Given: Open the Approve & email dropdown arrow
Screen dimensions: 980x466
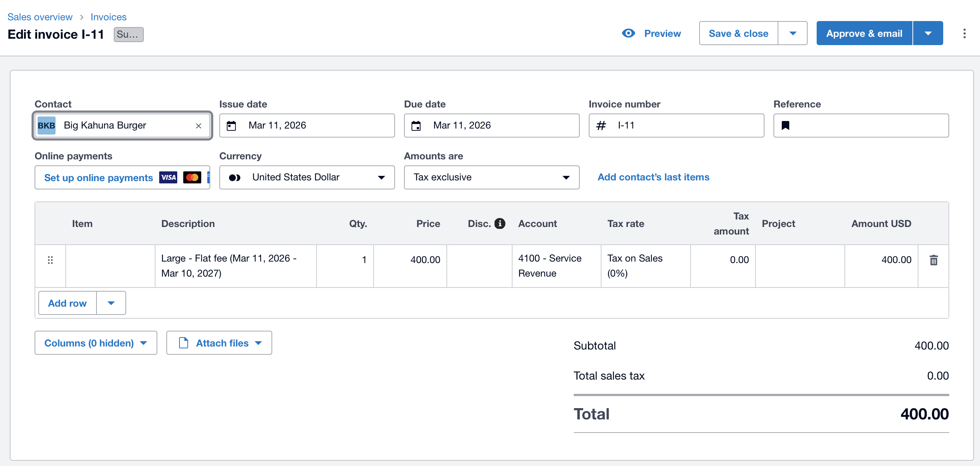Looking at the screenshot, I should 928,33.
